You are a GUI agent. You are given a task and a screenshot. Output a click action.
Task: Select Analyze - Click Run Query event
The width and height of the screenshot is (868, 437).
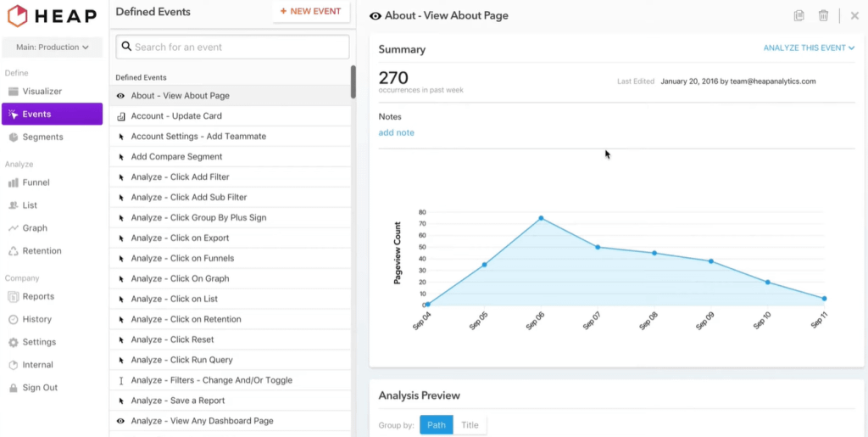pyautogui.click(x=181, y=360)
